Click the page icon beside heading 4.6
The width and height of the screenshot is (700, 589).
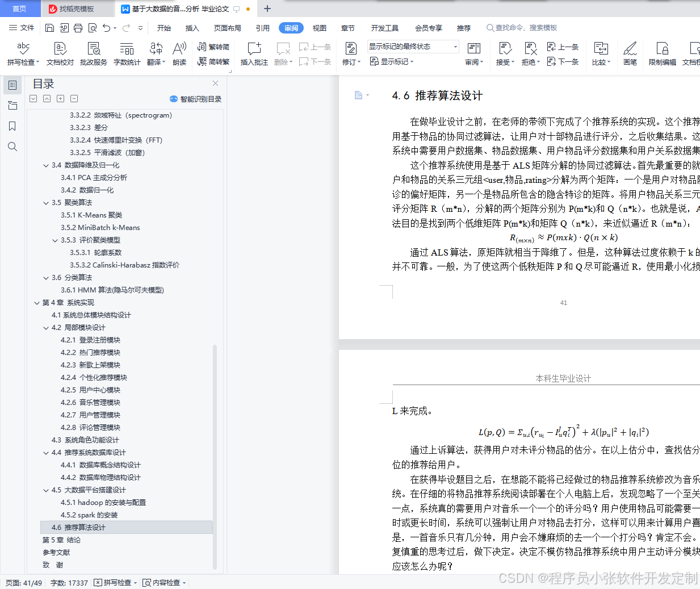[x=359, y=95]
